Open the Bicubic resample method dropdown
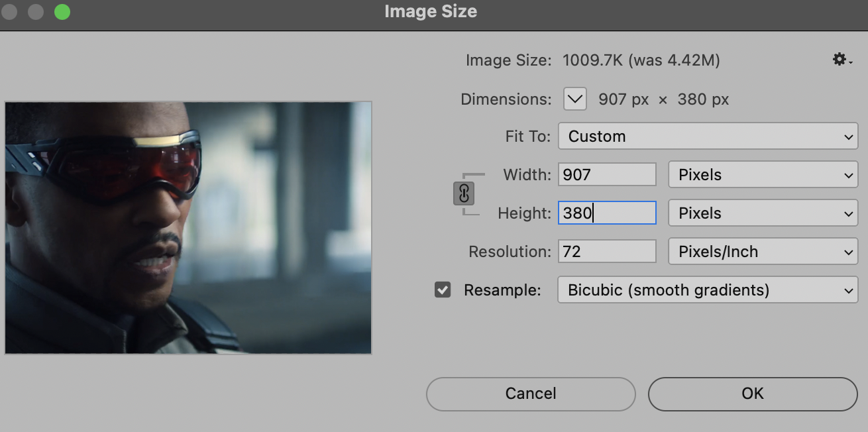Viewport: 868px width, 432px height. pyautogui.click(x=708, y=290)
